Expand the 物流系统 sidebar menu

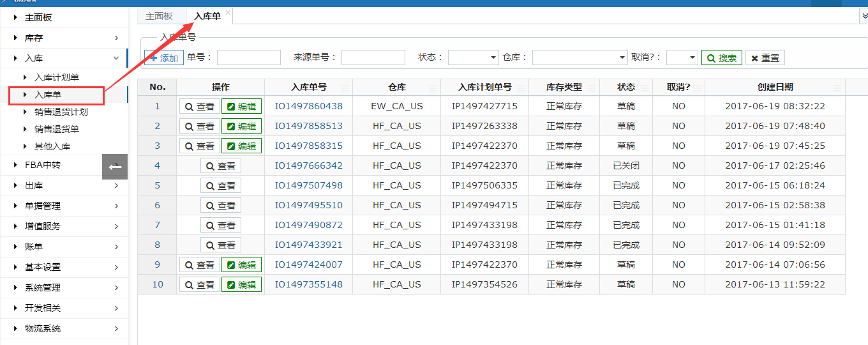(x=64, y=328)
